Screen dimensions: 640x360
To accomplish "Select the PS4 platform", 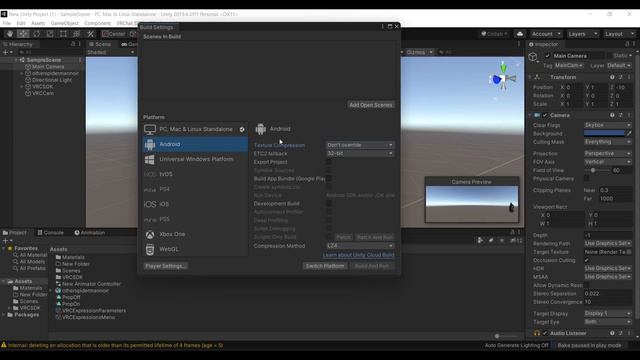I will point(195,189).
